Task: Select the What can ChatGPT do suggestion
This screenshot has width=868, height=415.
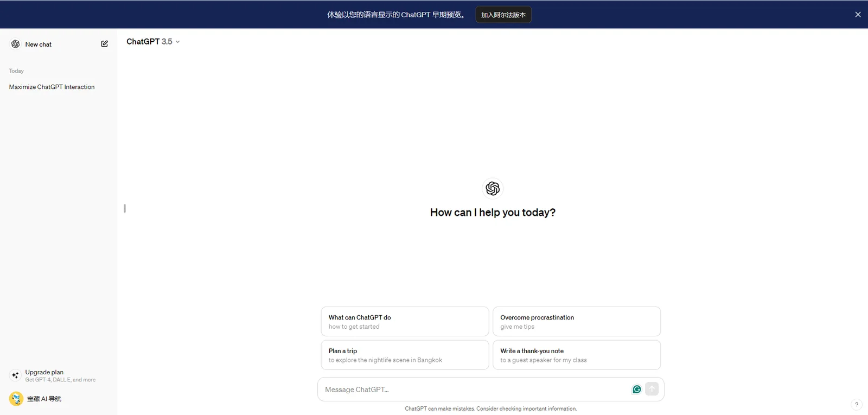Action: point(405,322)
